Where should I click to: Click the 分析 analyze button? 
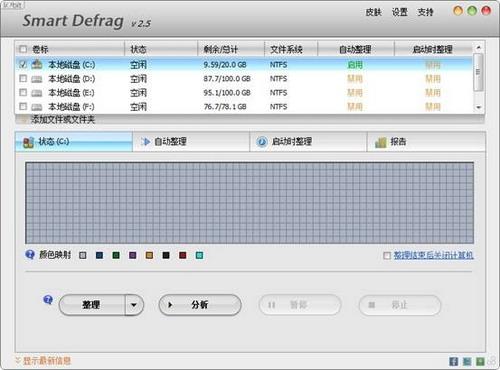coord(200,305)
